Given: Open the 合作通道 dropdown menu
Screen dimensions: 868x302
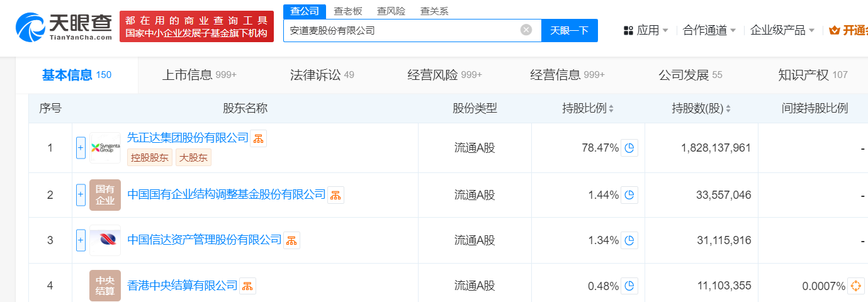Looking at the screenshot, I should click(x=709, y=30).
